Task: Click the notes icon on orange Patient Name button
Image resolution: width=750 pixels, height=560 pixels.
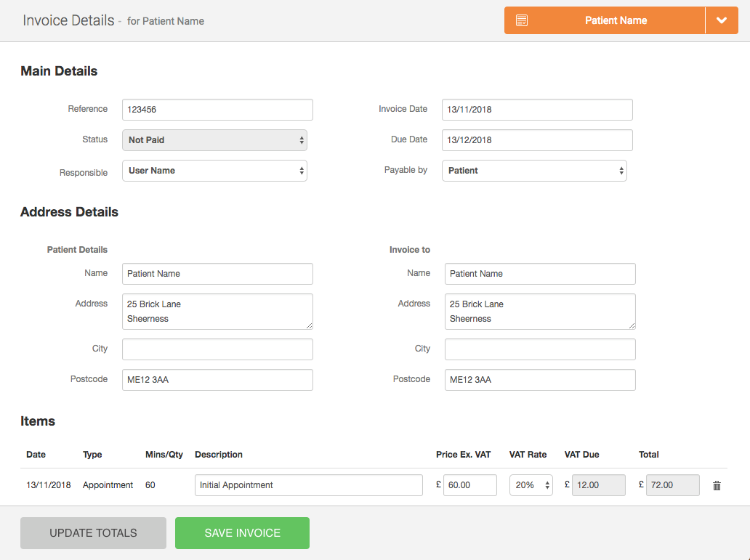Action: [521, 20]
